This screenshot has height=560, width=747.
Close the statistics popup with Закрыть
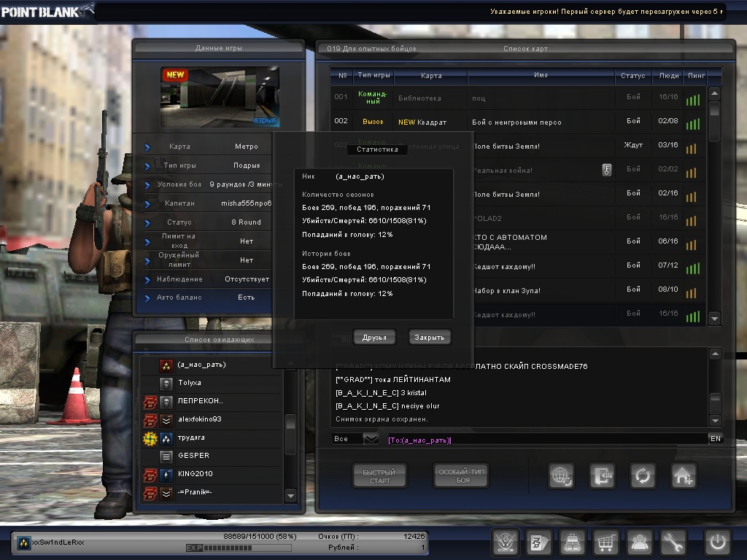pos(429,337)
